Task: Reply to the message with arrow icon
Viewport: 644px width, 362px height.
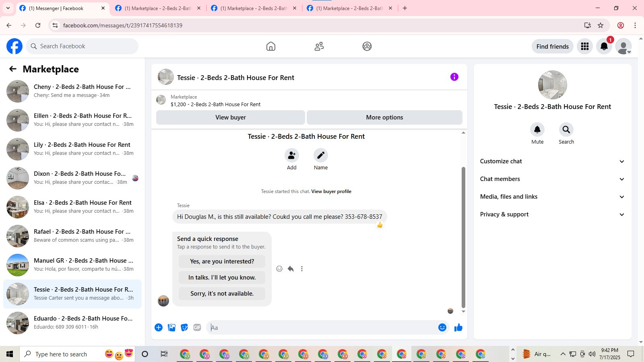Action: coord(291,269)
